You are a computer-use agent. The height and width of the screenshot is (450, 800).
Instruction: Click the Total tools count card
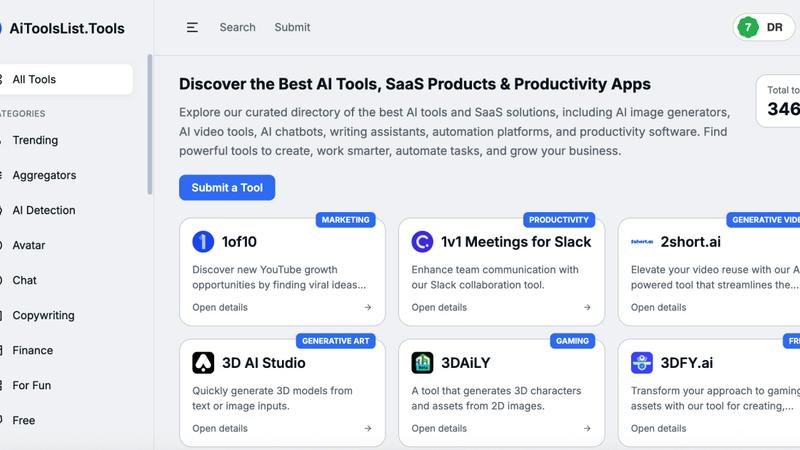(778, 101)
